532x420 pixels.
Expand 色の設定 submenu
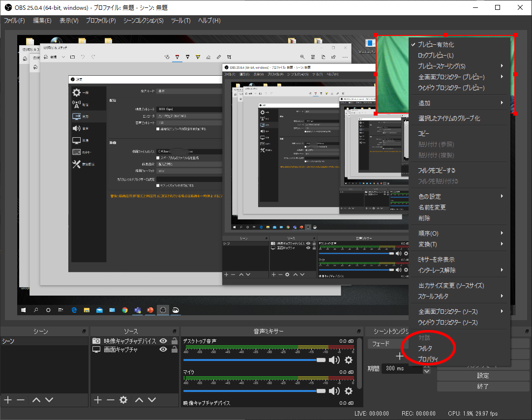[460, 196]
